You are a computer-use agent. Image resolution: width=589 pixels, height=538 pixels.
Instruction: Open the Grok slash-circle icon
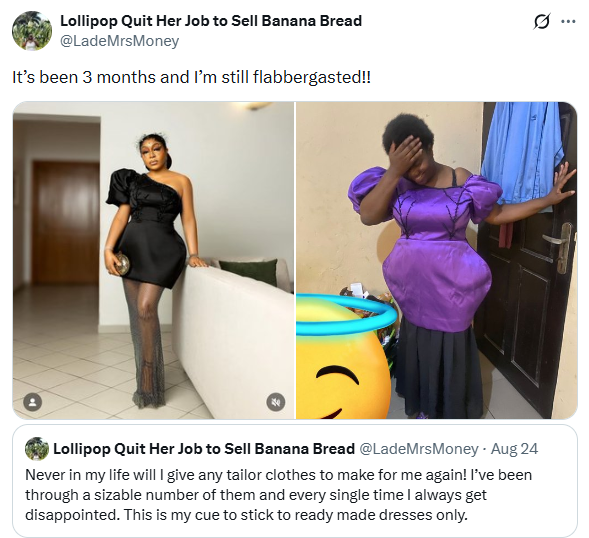(542, 21)
